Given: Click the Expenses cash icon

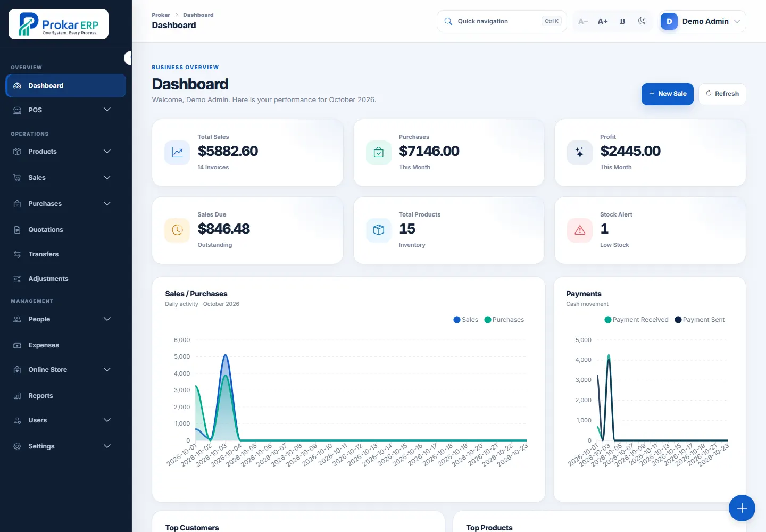Looking at the screenshot, I should pos(17,345).
